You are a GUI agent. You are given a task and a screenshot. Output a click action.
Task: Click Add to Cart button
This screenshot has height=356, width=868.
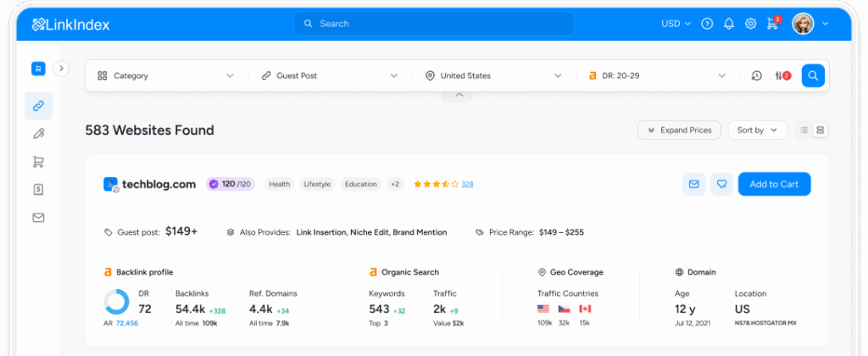point(774,184)
